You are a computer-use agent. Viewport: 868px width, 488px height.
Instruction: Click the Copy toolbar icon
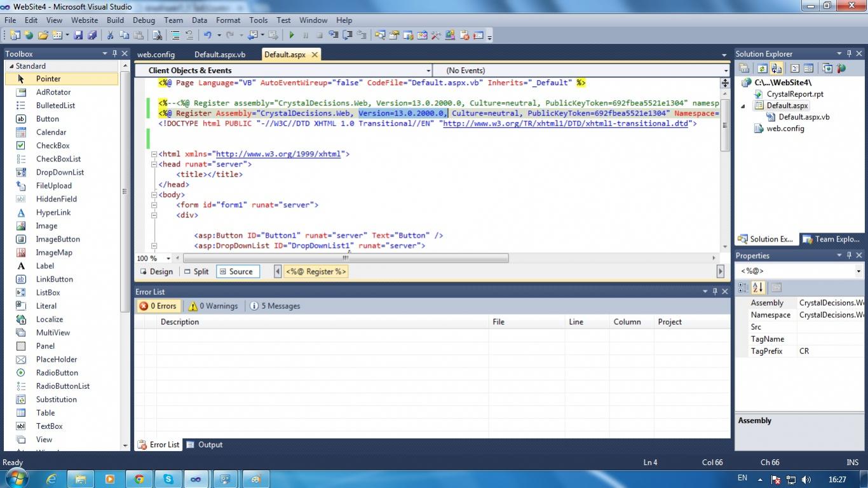pos(124,35)
